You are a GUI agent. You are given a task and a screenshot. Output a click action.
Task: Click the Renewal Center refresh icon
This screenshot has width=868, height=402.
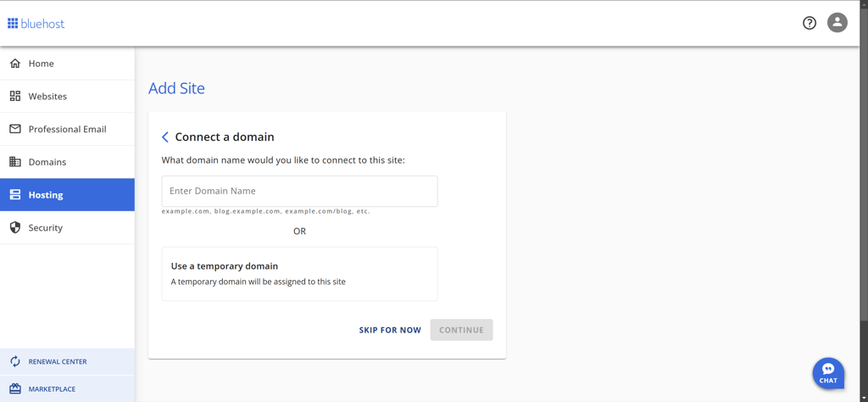click(x=15, y=361)
